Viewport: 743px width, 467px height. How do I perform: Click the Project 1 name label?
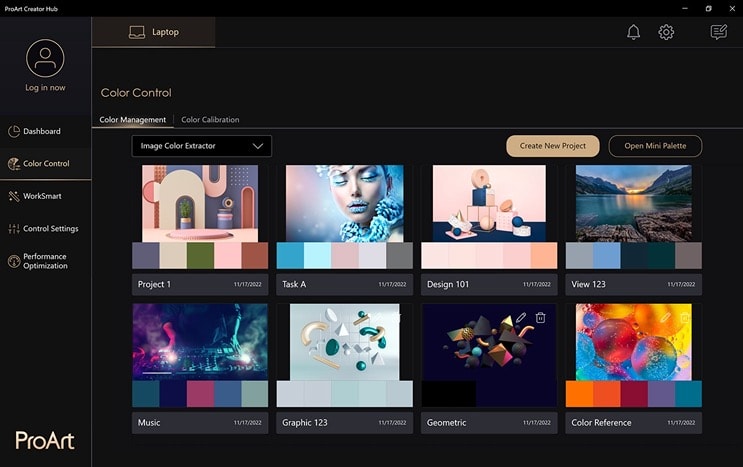click(x=154, y=284)
